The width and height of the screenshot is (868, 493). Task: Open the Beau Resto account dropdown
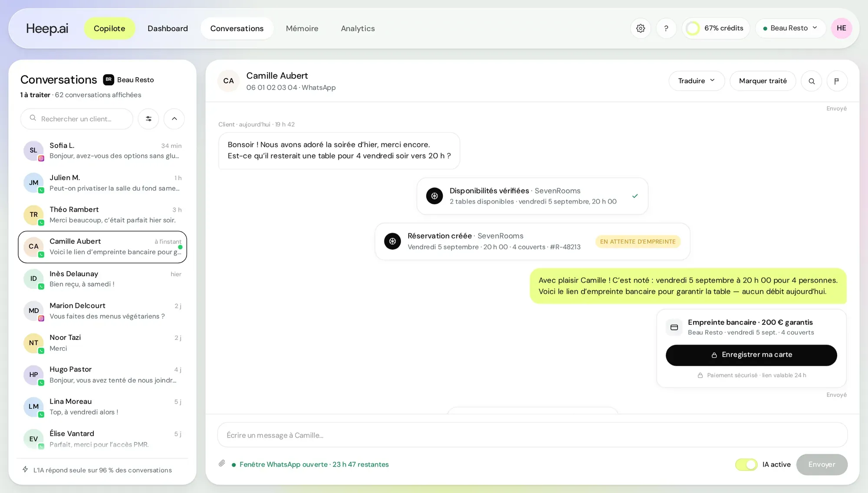tap(790, 28)
